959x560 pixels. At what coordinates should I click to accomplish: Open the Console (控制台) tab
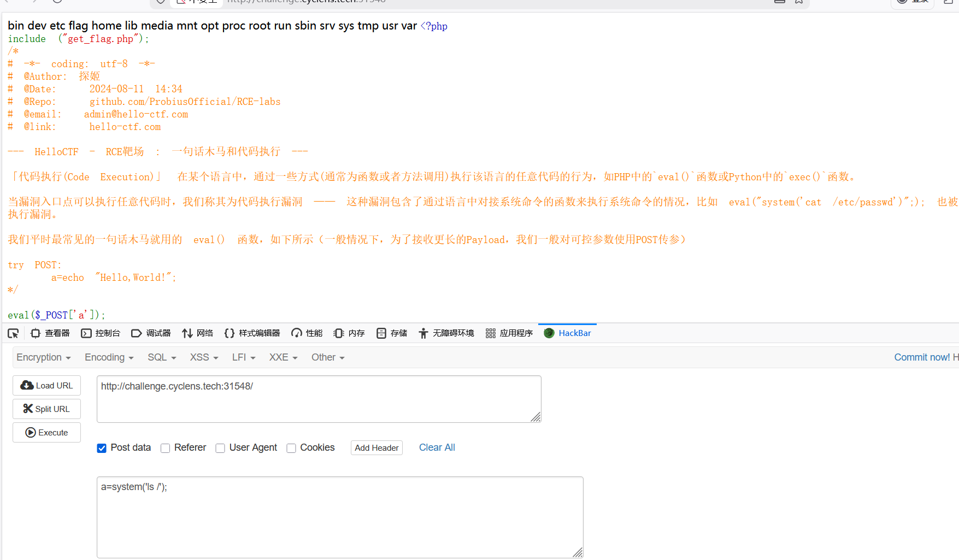101,333
